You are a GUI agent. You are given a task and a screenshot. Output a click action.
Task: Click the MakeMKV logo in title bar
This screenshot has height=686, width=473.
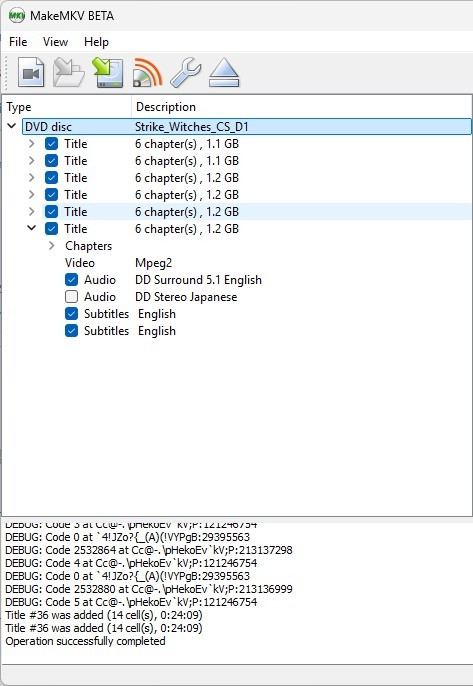point(17,16)
